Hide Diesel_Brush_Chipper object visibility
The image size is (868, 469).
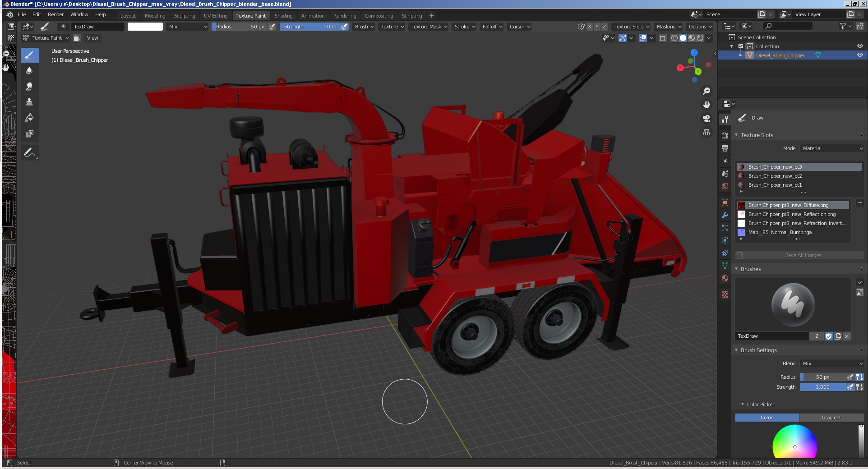tap(860, 55)
